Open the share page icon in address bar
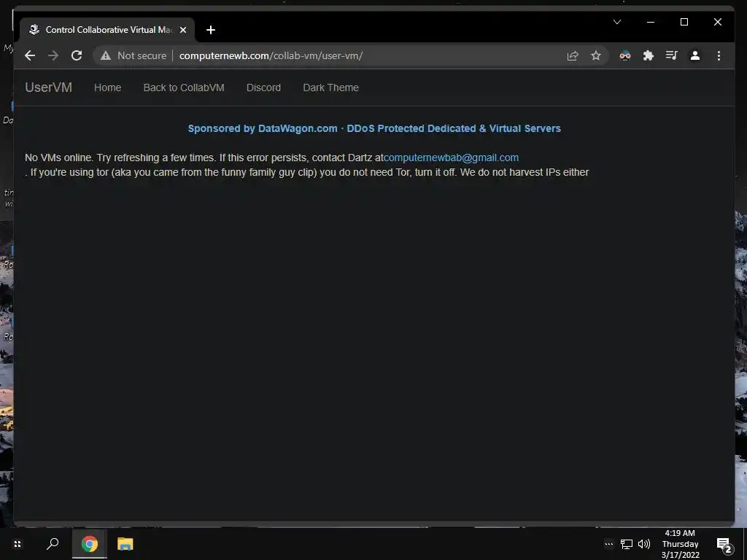 (x=573, y=55)
